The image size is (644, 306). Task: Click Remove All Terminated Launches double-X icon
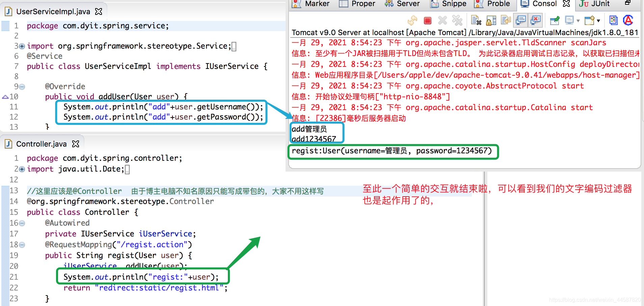pos(457,21)
